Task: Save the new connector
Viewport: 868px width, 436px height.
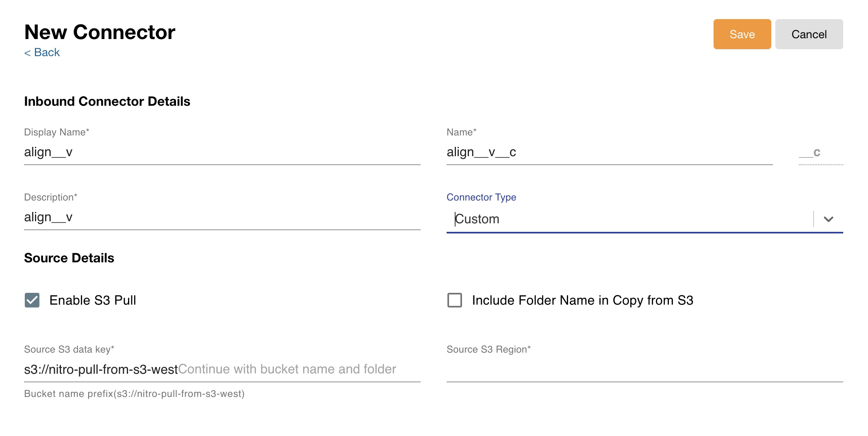Action: (x=742, y=34)
